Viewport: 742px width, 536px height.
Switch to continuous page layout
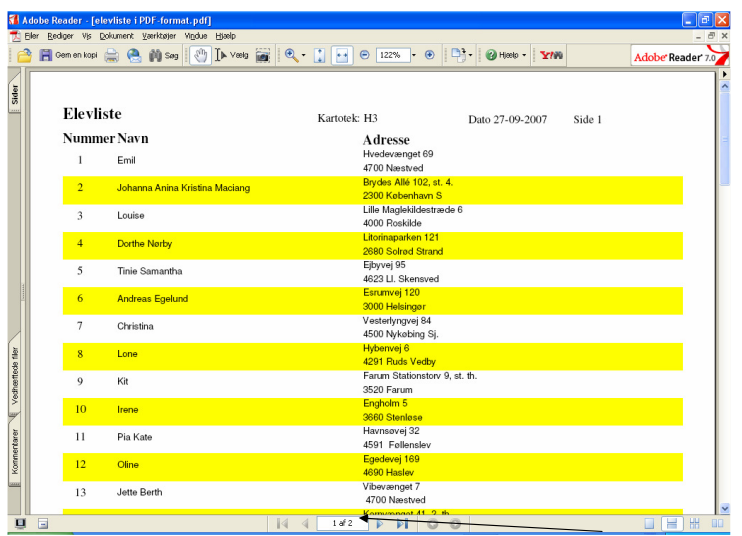point(671,523)
